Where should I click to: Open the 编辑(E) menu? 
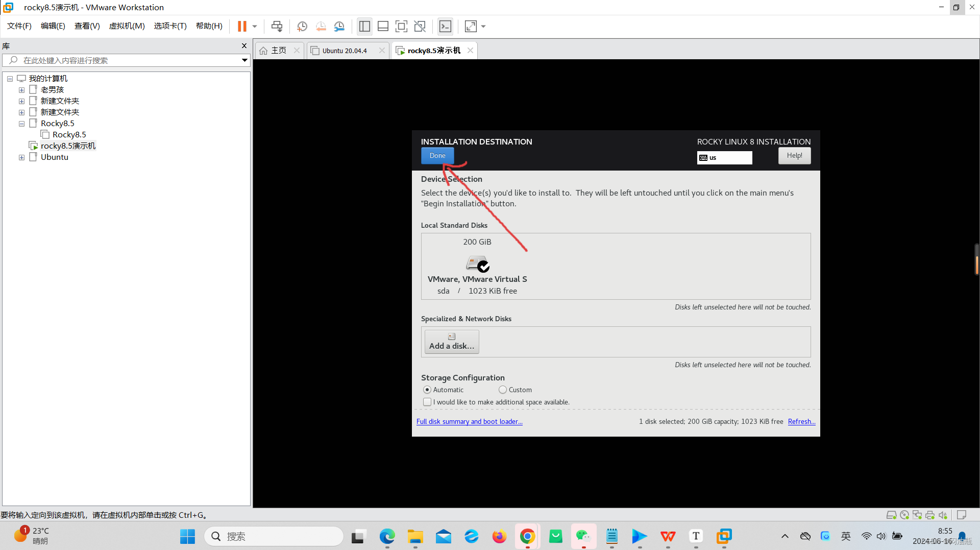pos(53,26)
